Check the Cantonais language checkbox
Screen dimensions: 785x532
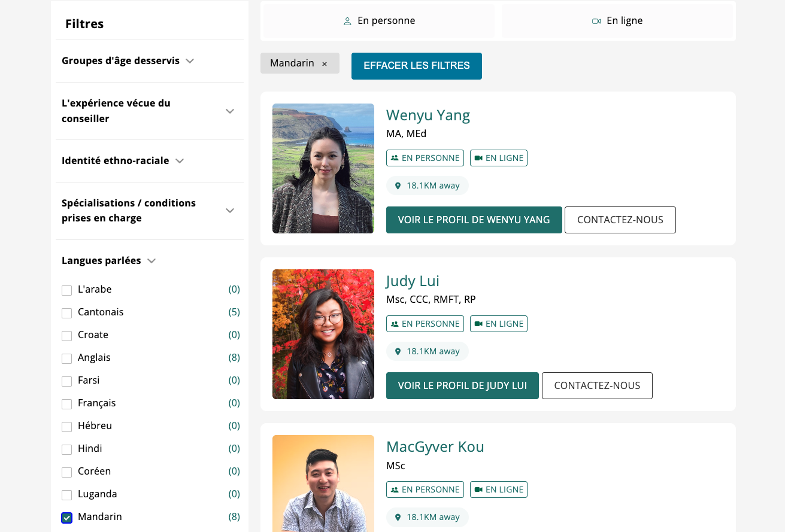66,313
